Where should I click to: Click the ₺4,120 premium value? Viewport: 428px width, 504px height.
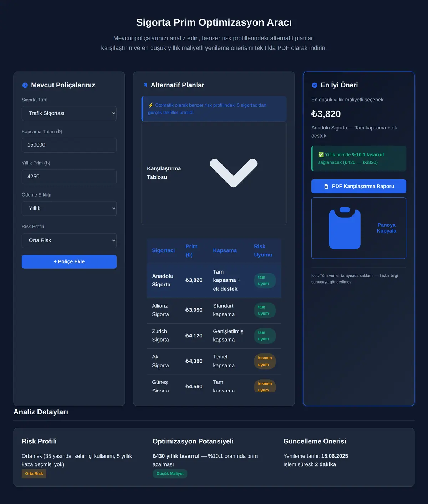tap(194, 336)
